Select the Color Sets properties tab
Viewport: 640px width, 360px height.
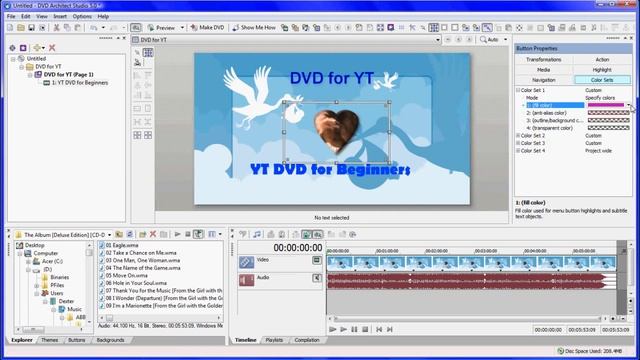[x=602, y=80]
